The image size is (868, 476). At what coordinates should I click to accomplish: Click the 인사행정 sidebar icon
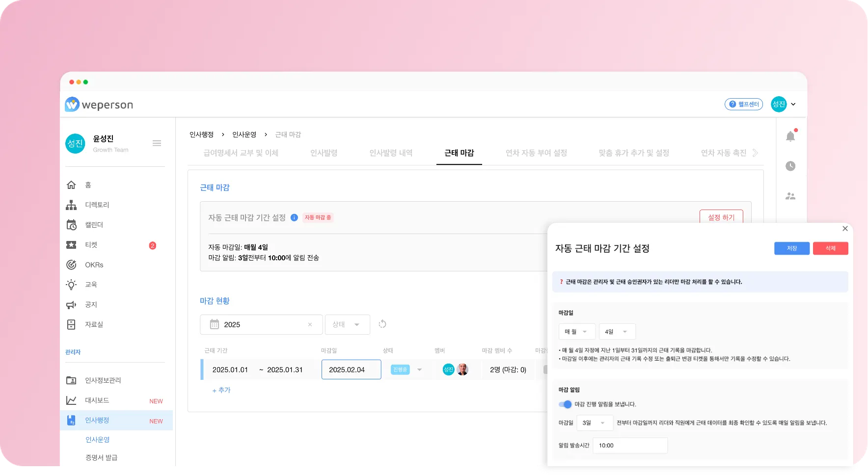click(71, 421)
